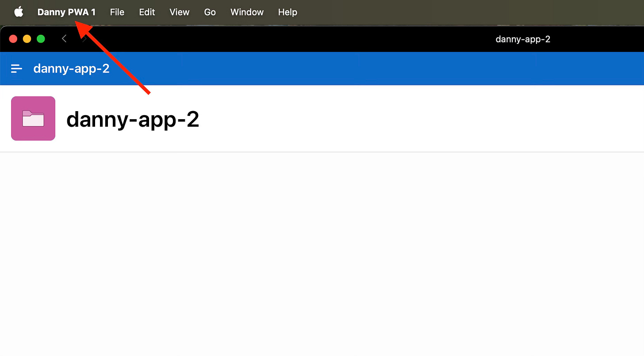Open the Go menu
644x356 pixels.
(210, 12)
